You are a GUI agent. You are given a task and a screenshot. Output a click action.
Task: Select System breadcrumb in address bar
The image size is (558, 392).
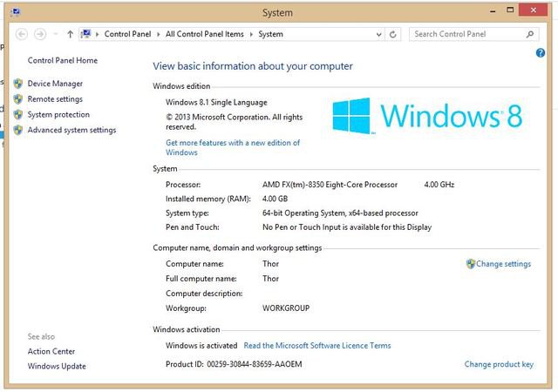click(x=271, y=34)
